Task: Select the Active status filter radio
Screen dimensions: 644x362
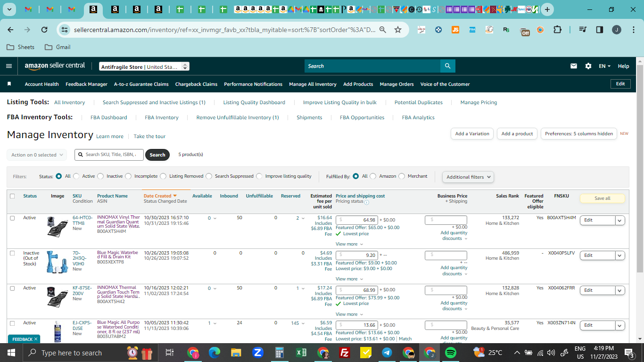Action: coord(76,176)
